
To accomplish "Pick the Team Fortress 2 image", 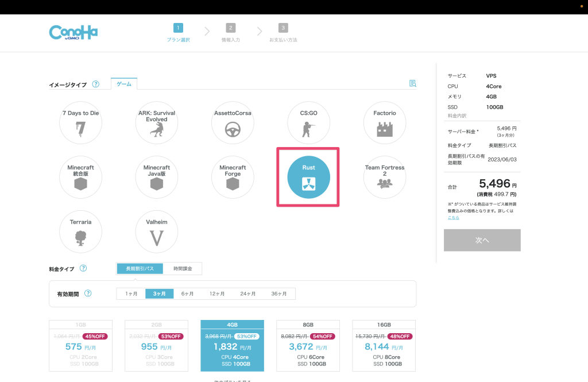I will pyautogui.click(x=385, y=177).
